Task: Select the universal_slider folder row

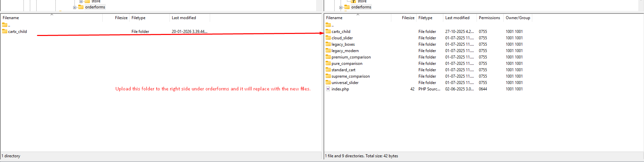Action: pos(345,83)
